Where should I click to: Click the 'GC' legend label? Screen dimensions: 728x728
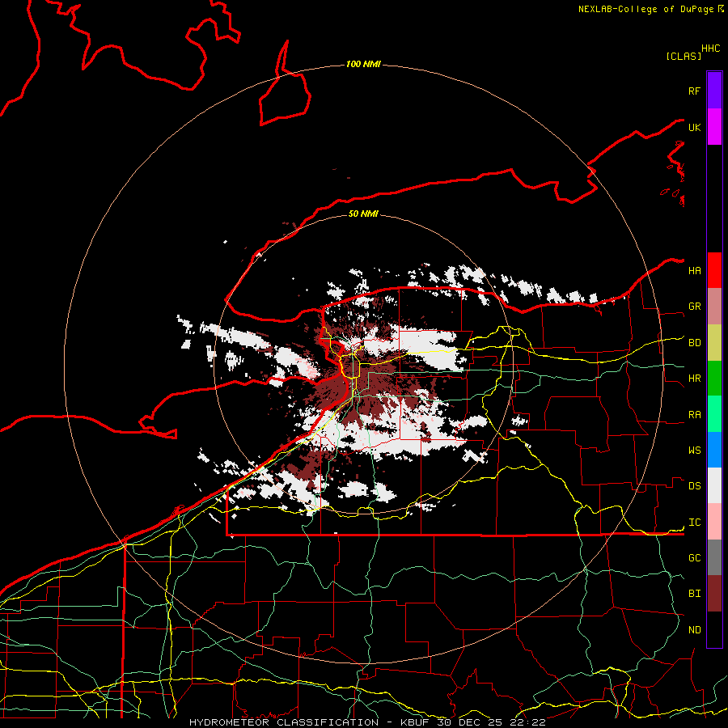695,558
